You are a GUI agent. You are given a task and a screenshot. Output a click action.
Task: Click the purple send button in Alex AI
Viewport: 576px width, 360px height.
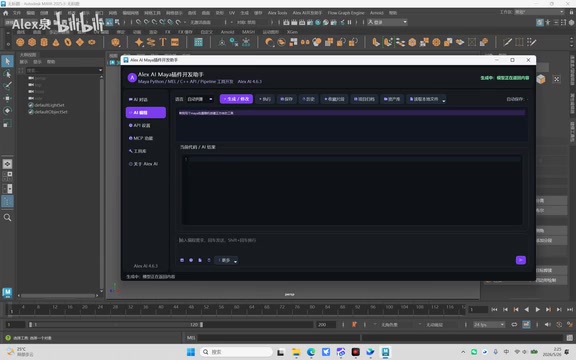coord(521,260)
